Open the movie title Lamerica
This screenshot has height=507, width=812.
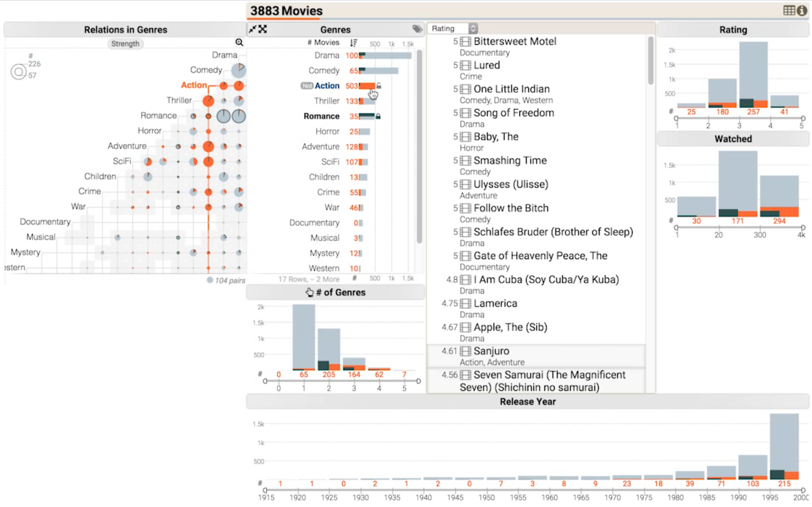click(x=495, y=303)
